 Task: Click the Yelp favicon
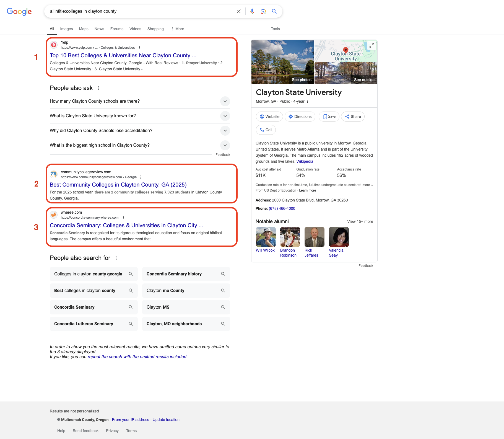54,45
